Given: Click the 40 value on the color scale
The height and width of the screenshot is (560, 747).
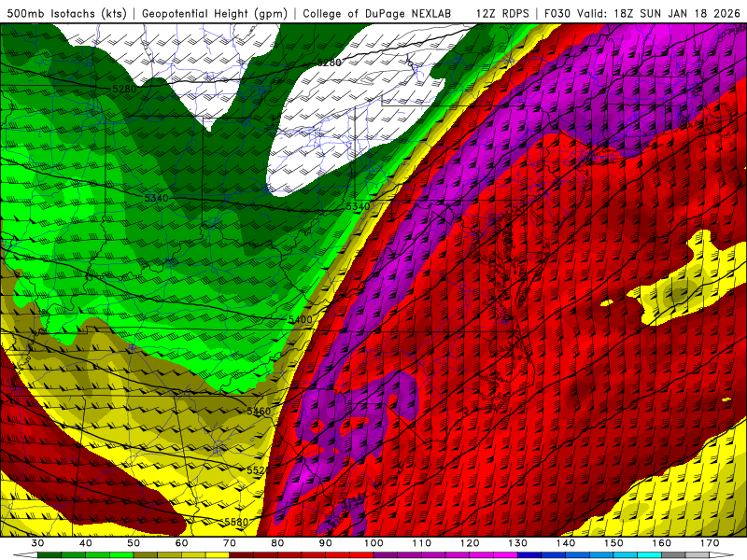Looking at the screenshot, I should pos(86,543).
